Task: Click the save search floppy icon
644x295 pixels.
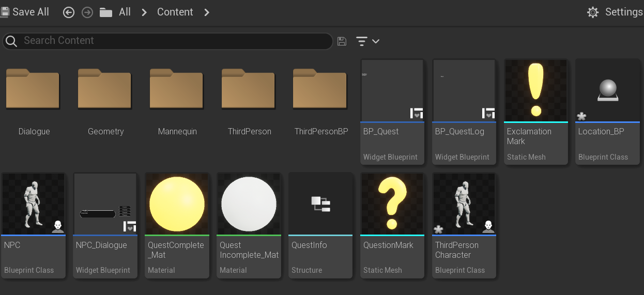Action: click(x=342, y=41)
